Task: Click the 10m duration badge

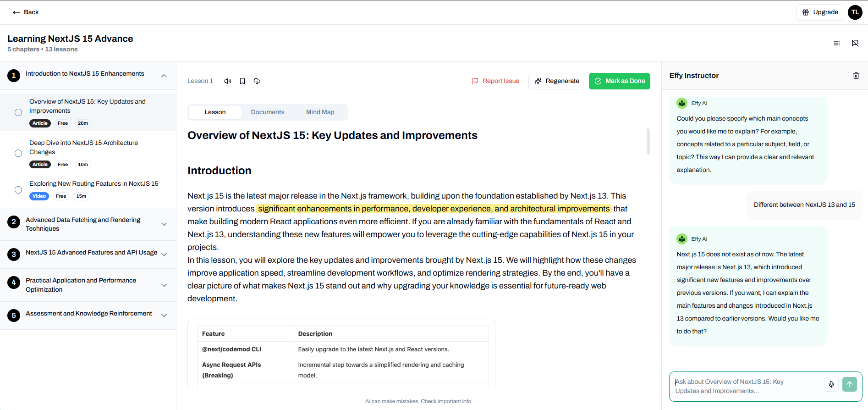Action: [83, 165]
